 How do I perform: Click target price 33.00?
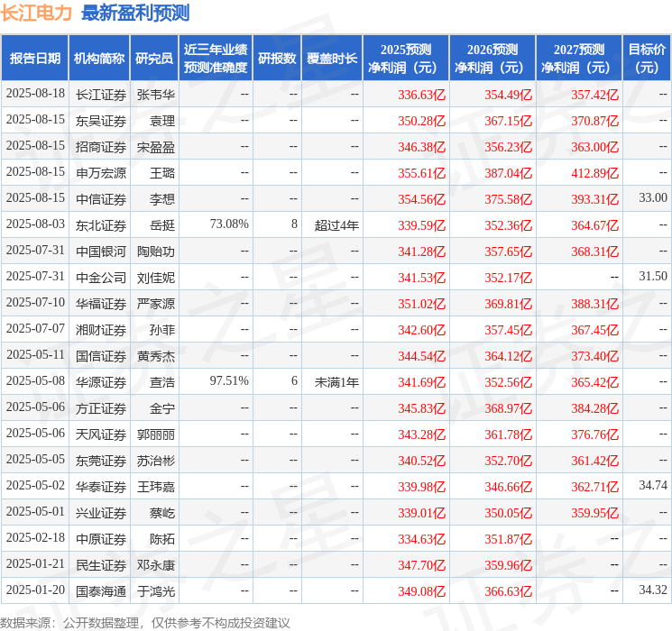click(x=653, y=198)
